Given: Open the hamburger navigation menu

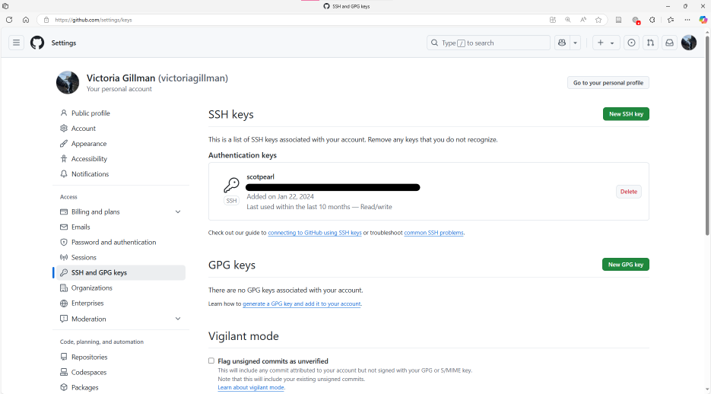Looking at the screenshot, I should [16, 43].
